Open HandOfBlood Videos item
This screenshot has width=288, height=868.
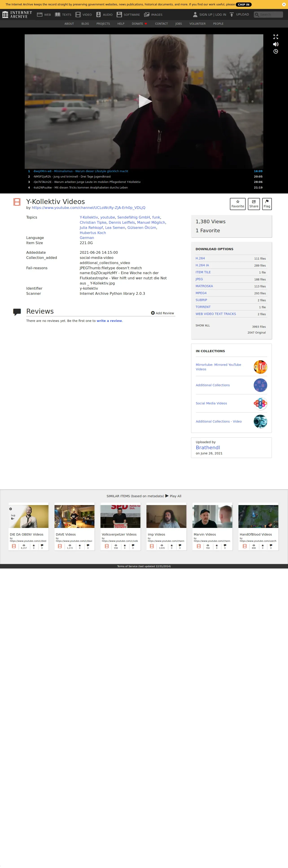pos(258,526)
